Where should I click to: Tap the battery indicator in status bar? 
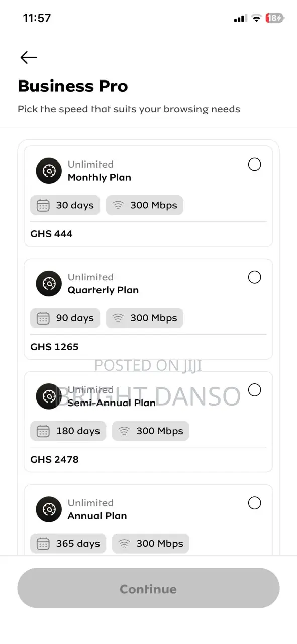(x=275, y=18)
